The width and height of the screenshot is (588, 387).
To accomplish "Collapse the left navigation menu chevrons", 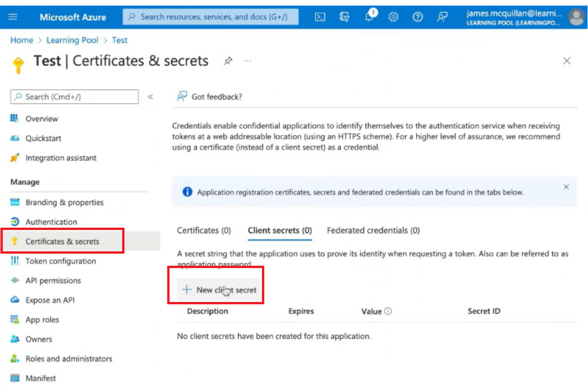I will [x=150, y=97].
